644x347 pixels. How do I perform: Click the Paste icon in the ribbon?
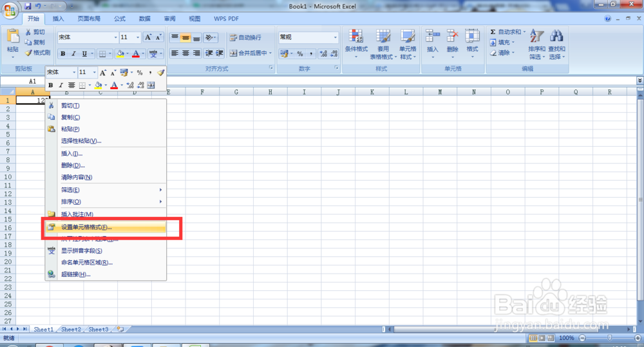coord(13,37)
